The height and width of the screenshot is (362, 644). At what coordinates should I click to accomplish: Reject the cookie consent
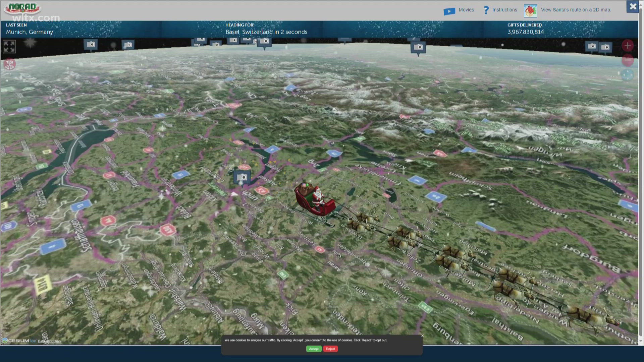coord(330,349)
